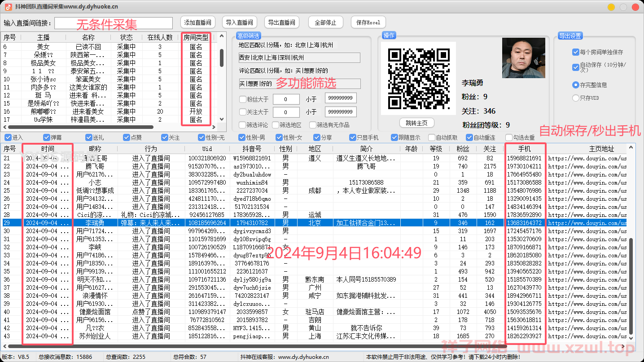
Task: Export rooms with 导出直播间 button
Action: tap(281, 22)
